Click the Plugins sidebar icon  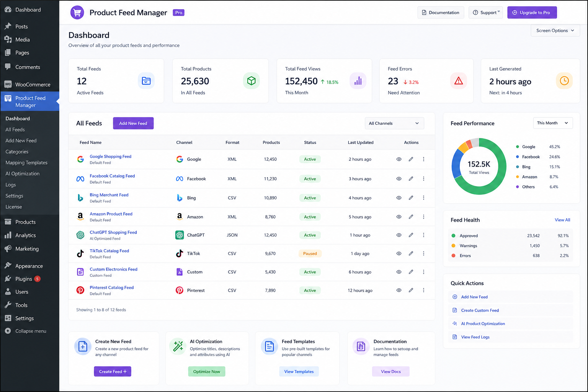click(8, 279)
